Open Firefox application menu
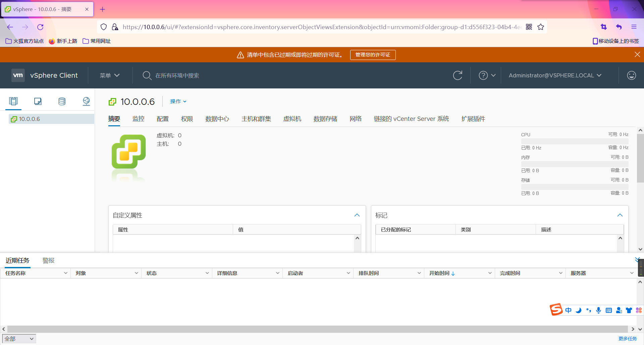The height and width of the screenshot is (345, 644). click(x=634, y=27)
